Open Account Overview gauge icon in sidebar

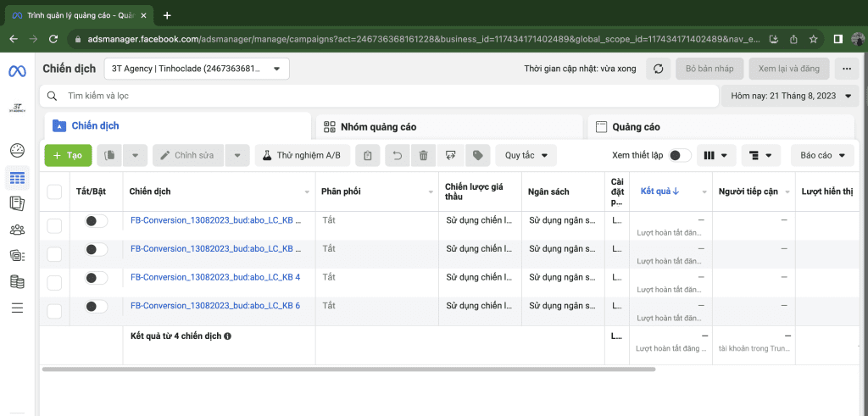[17, 150]
